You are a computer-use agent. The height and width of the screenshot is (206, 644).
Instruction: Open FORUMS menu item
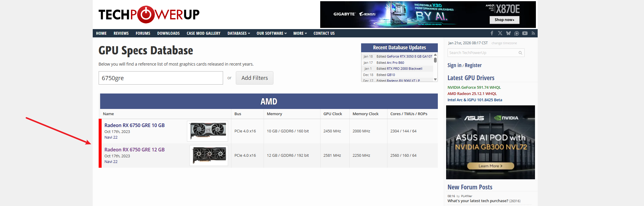pos(143,33)
